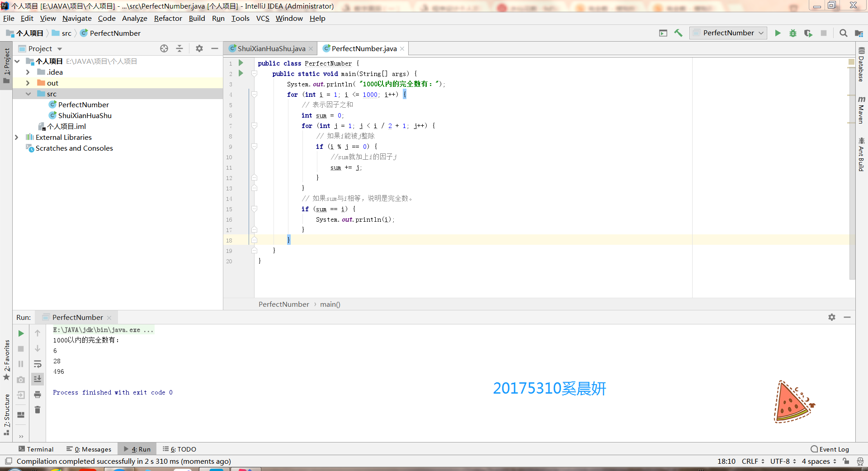Image resolution: width=868 pixels, height=471 pixels.
Task: Open the Run configuration dropdown PerfectNumber
Action: [728, 33]
